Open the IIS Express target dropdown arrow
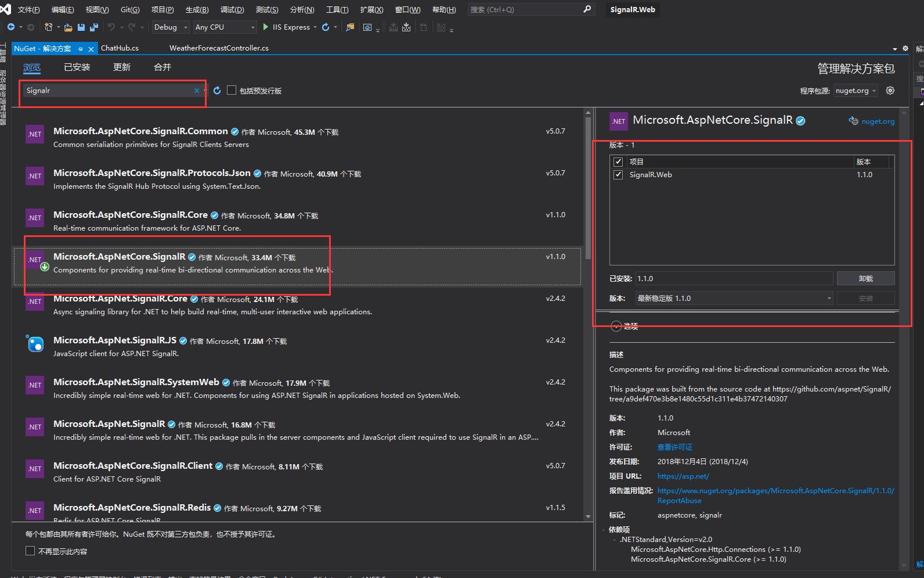 point(315,27)
